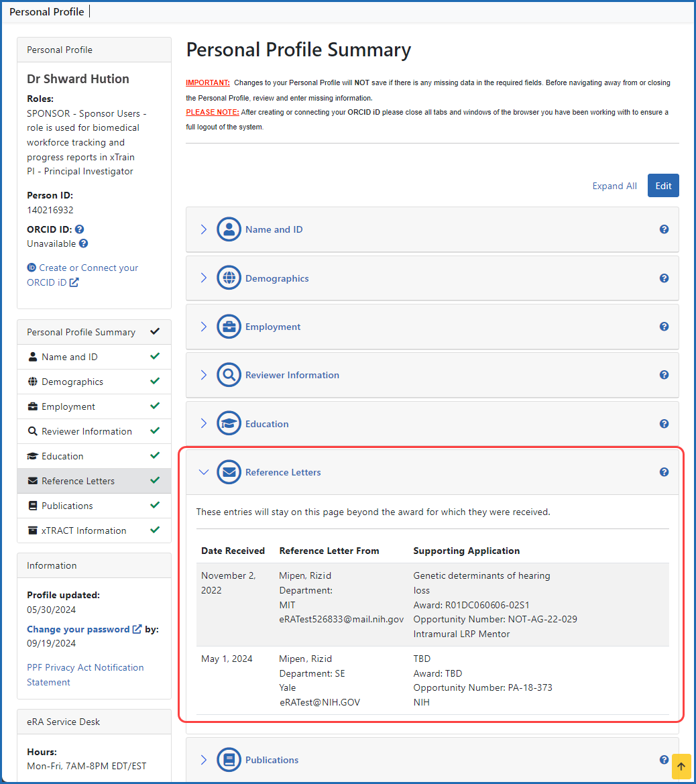Click external link icon beside Change your password
This screenshot has height=784, width=696.
[137, 629]
